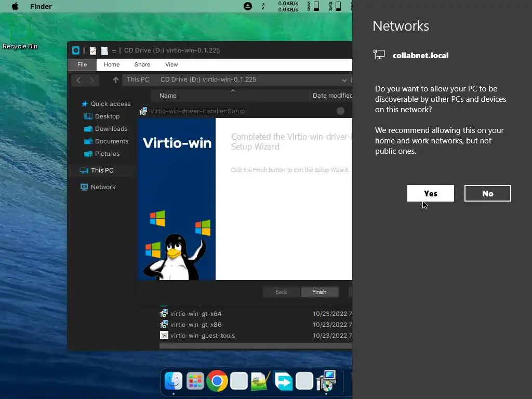The width and height of the screenshot is (532, 399).
Task: Click the installer icon in Setup title bar
Action: [x=143, y=111]
